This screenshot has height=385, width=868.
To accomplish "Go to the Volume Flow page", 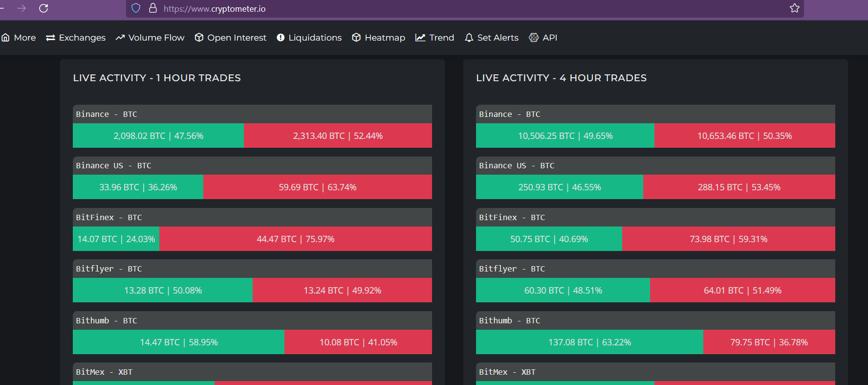I will 150,38.
